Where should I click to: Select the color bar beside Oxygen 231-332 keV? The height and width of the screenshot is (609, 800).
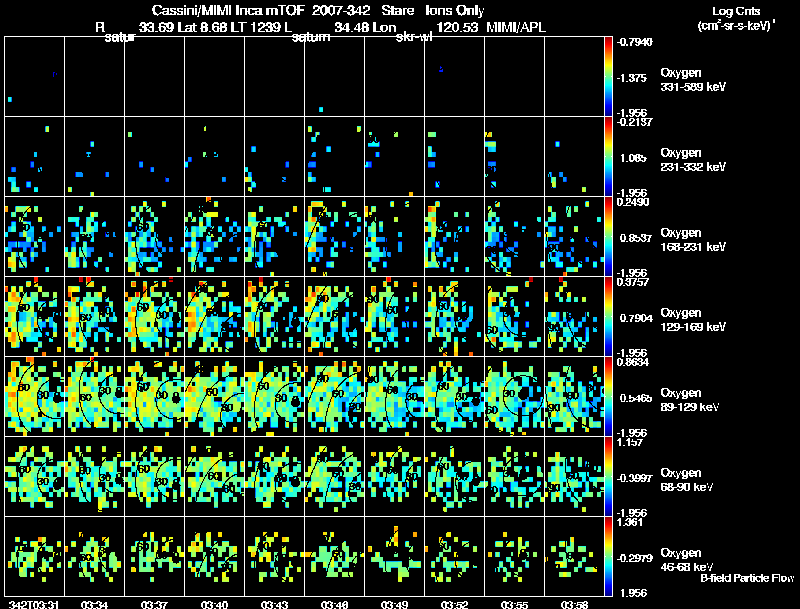608,157
